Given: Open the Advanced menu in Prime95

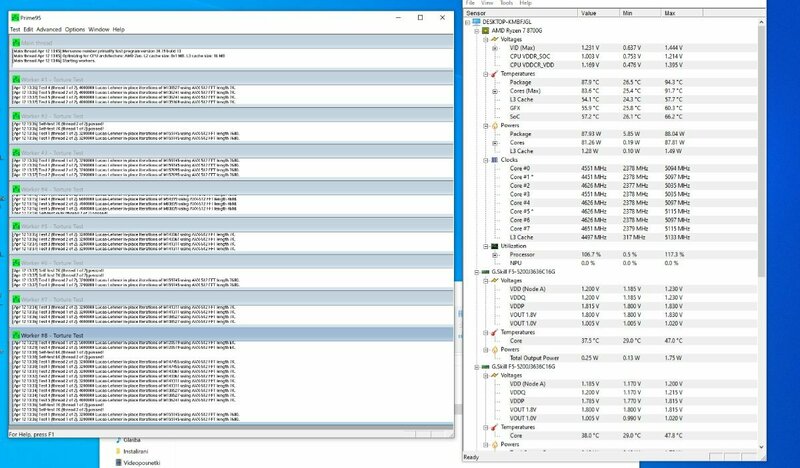Looking at the screenshot, I should (x=49, y=29).
